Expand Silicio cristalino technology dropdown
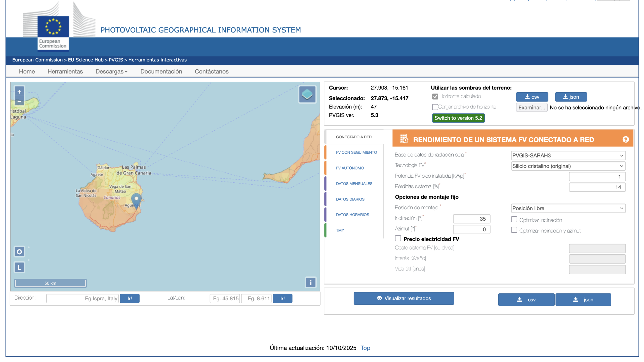Viewport: 644px width, 362px height. (x=568, y=166)
